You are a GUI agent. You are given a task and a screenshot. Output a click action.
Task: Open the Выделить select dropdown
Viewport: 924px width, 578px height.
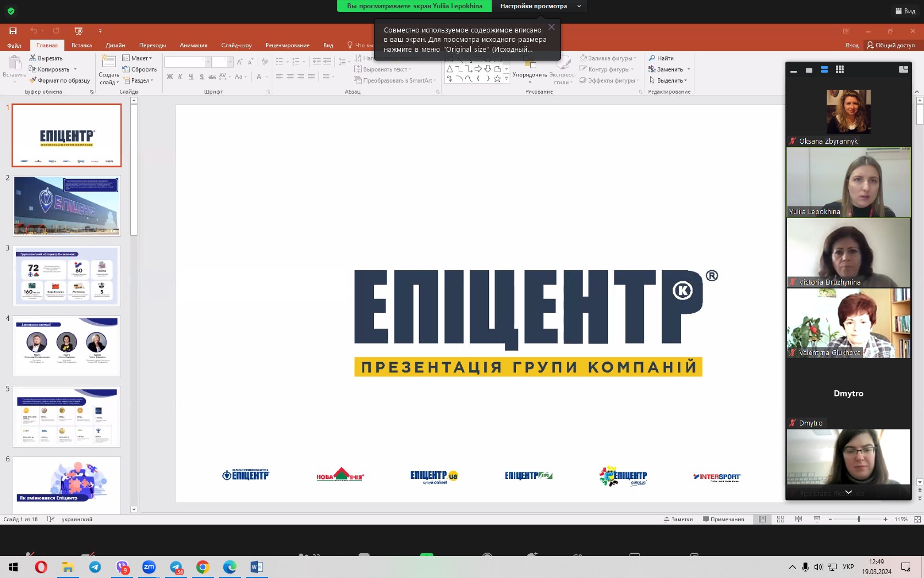pyautogui.click(x=668, y=80)
